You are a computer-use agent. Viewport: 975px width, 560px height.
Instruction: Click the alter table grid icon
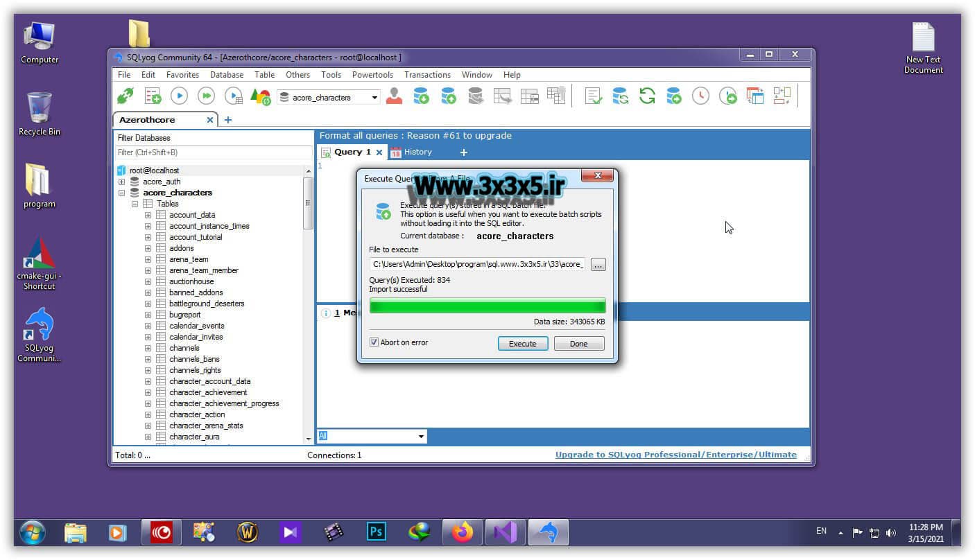[530, 96]
